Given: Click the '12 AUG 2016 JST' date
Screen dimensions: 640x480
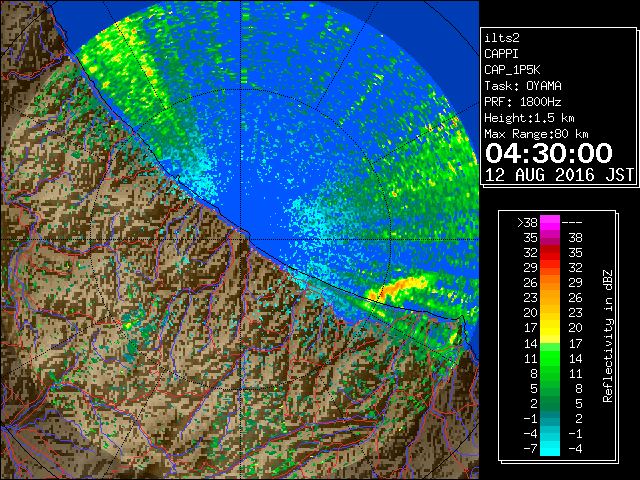Looking at the screenshot, I should pyautogui.click(x=560, y=175).
